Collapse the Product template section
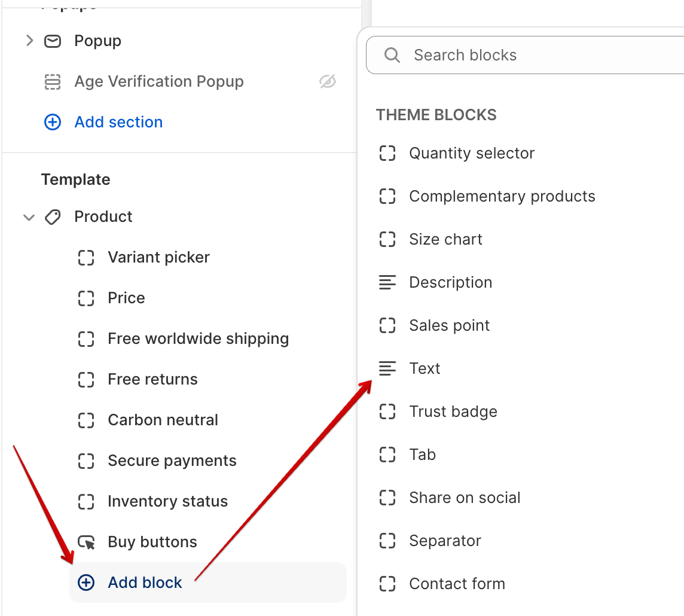Screen dimensions: 684x616 29,218
